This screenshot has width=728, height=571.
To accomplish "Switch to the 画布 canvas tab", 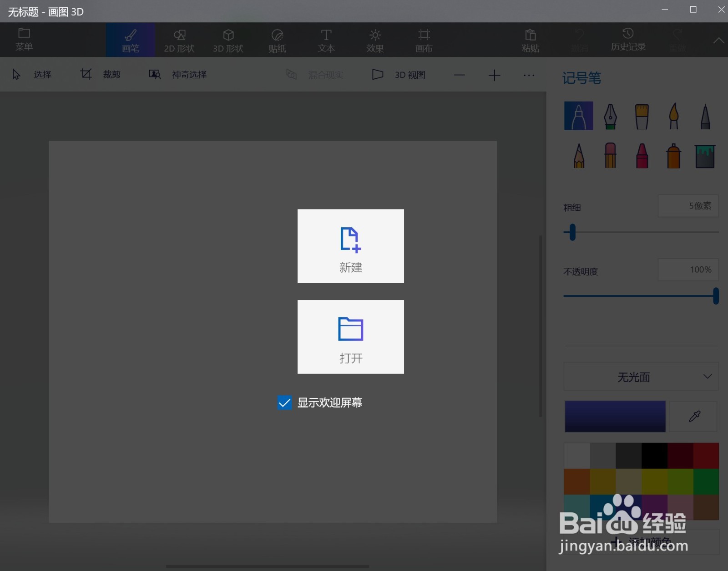I will click(424, 40).
